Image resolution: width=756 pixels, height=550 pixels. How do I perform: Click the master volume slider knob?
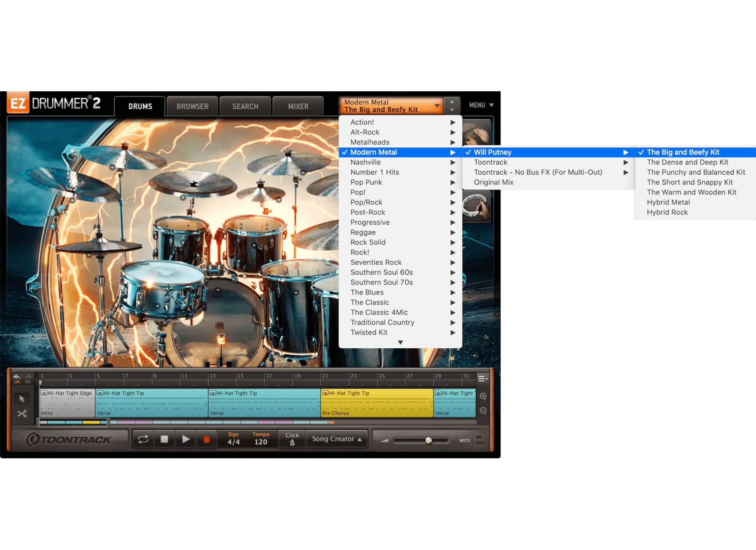pos(428,440)
